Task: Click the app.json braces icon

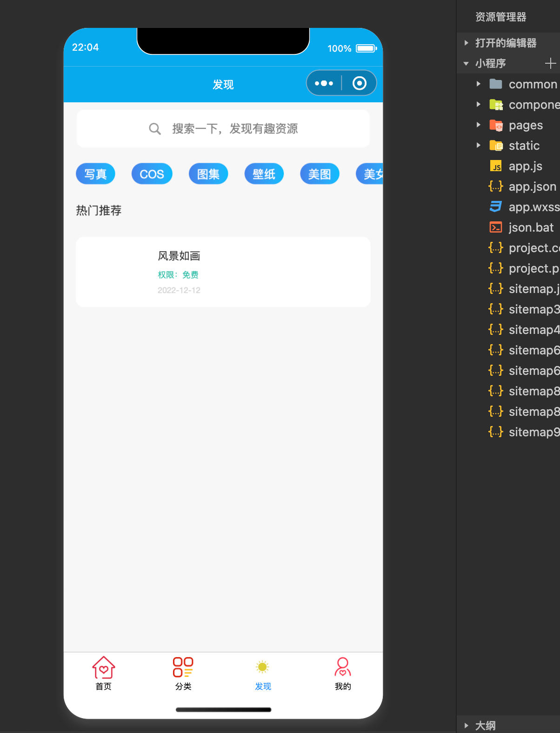Action: click(x=496, y=187)
